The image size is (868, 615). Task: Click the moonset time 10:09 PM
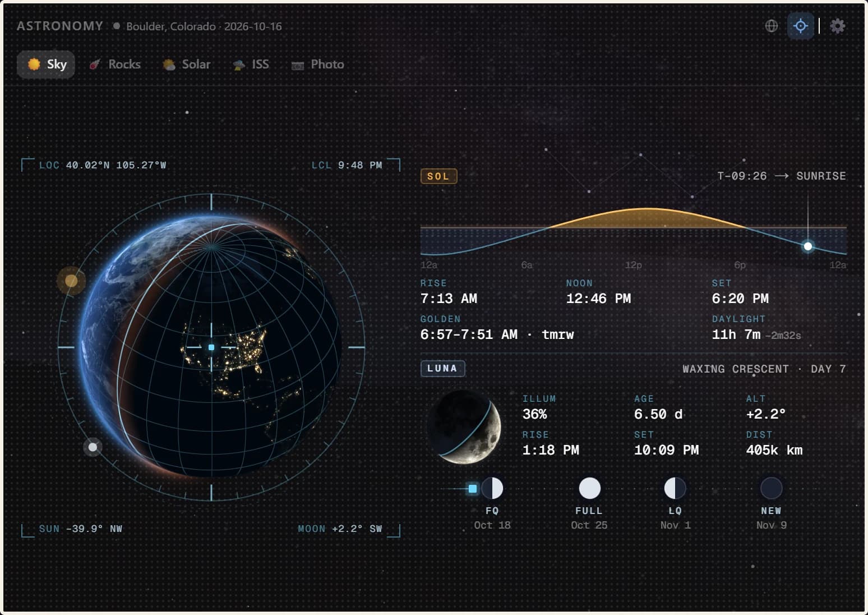click(666, 450)
